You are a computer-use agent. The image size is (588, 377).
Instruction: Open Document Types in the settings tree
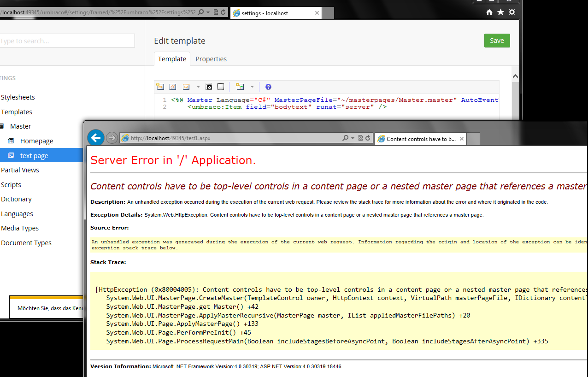pos(26,243)
